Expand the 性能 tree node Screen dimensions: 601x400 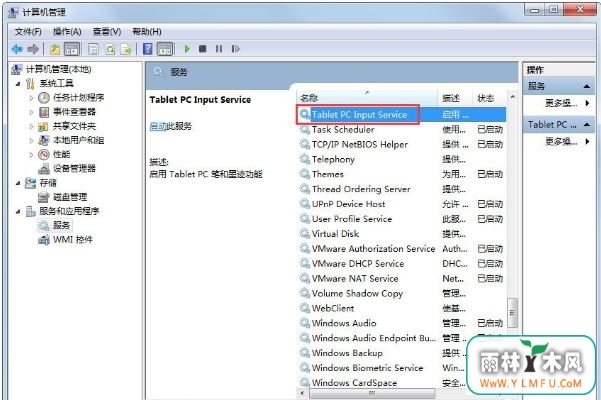[31, 155]
